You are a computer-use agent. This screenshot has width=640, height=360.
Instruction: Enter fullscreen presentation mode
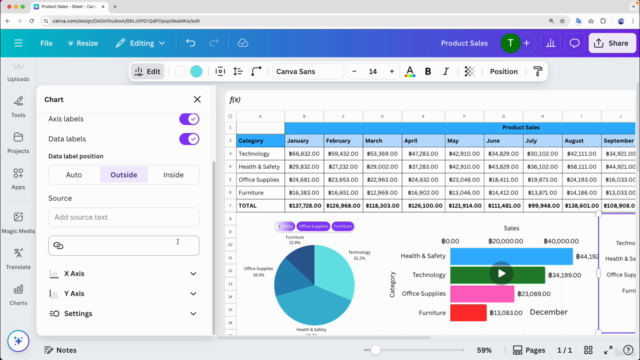pyautogui.click(x=608, y=350)
